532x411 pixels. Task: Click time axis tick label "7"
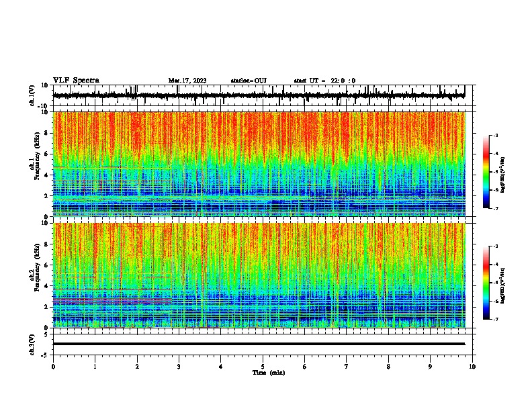pos(347,367)
